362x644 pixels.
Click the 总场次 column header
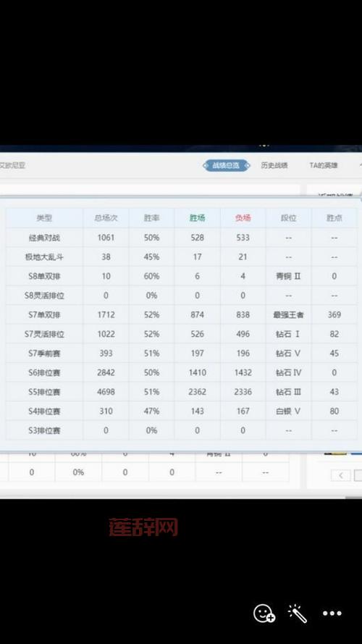tap(106, 218)
